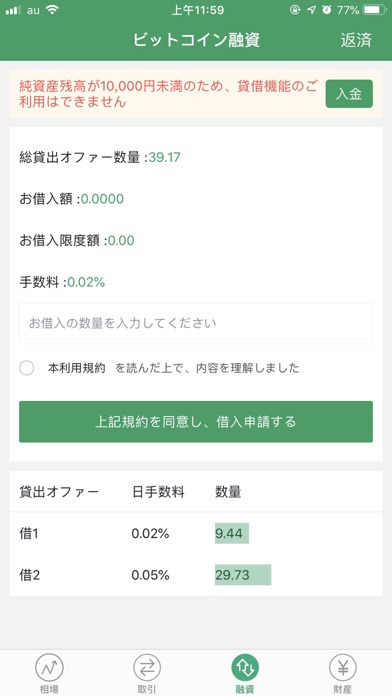Viewport: 392px width, 696px height.
Task: Select the 融資 lending icon in bottom bar
Action: 245,668
